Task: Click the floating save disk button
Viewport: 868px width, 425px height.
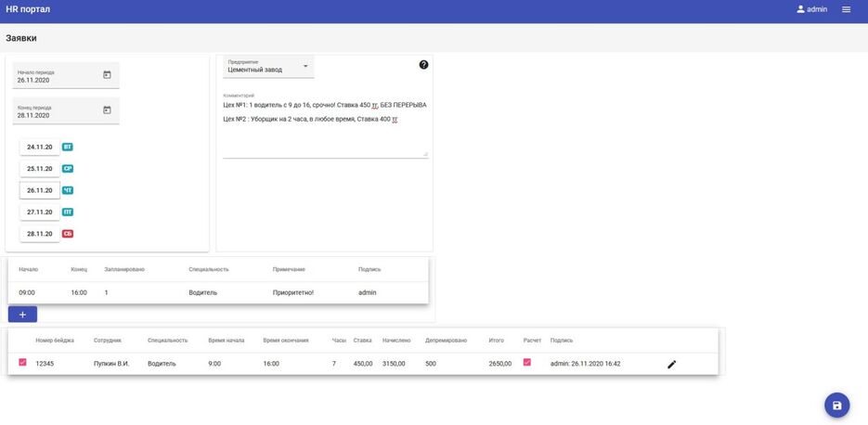Action: (837, 406)
